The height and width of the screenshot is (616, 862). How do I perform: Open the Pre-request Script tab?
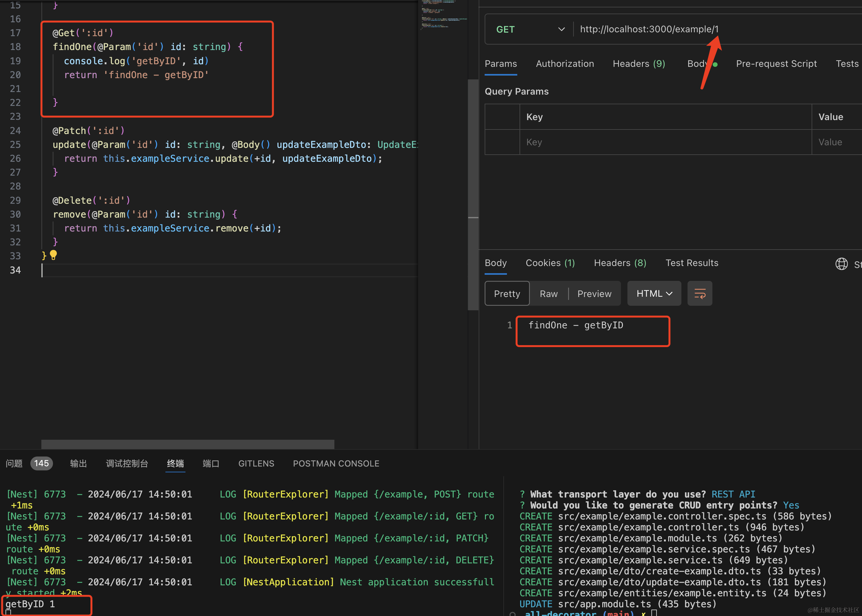point(776,64)
